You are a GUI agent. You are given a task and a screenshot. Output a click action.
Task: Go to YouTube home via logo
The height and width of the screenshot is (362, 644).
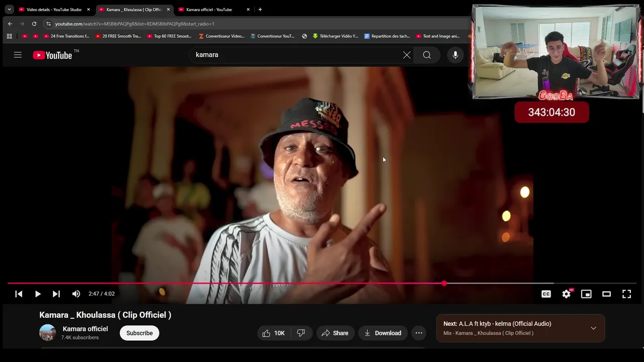52,55
